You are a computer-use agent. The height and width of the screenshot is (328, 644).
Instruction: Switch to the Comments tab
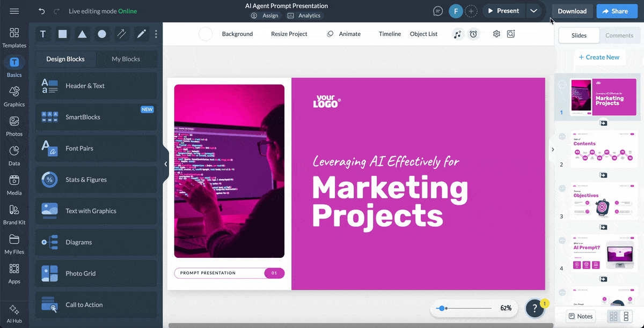pyautogui.click(x=619, y=35)
